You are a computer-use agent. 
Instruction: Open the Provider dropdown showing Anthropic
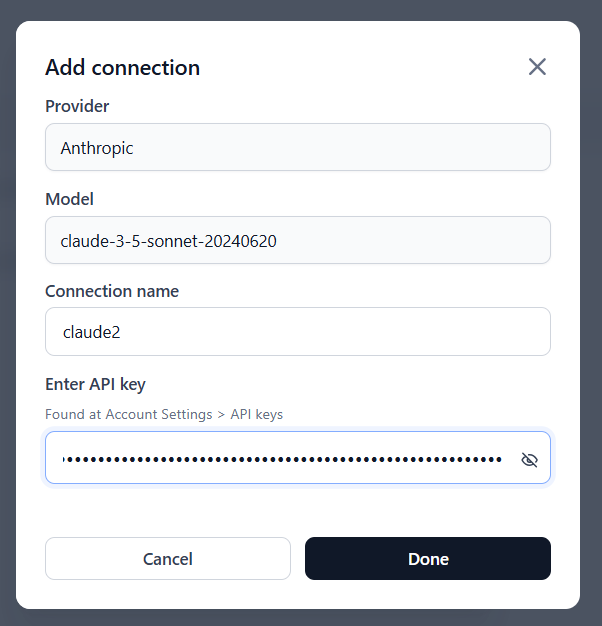pos(297,147)
